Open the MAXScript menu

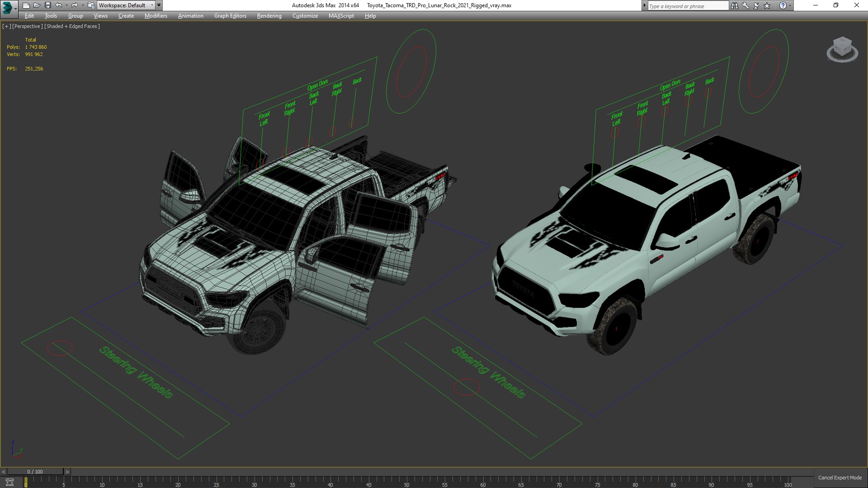tap(341, 16)
